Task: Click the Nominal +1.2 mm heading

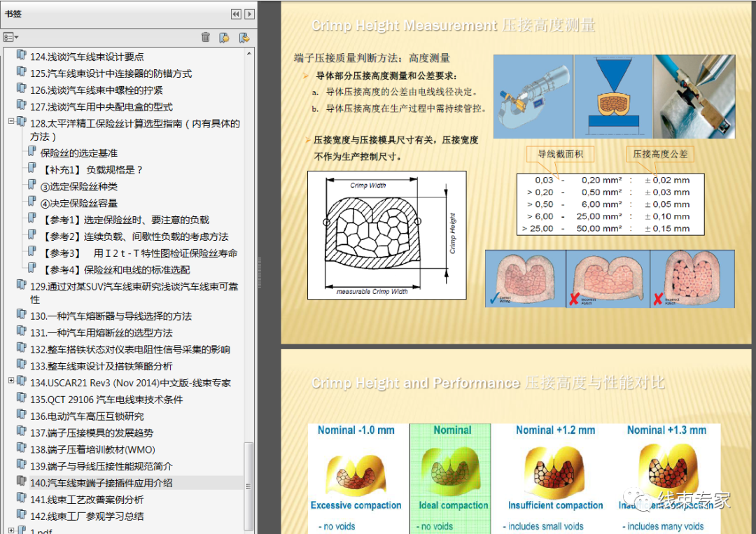Action: point(555,430)
